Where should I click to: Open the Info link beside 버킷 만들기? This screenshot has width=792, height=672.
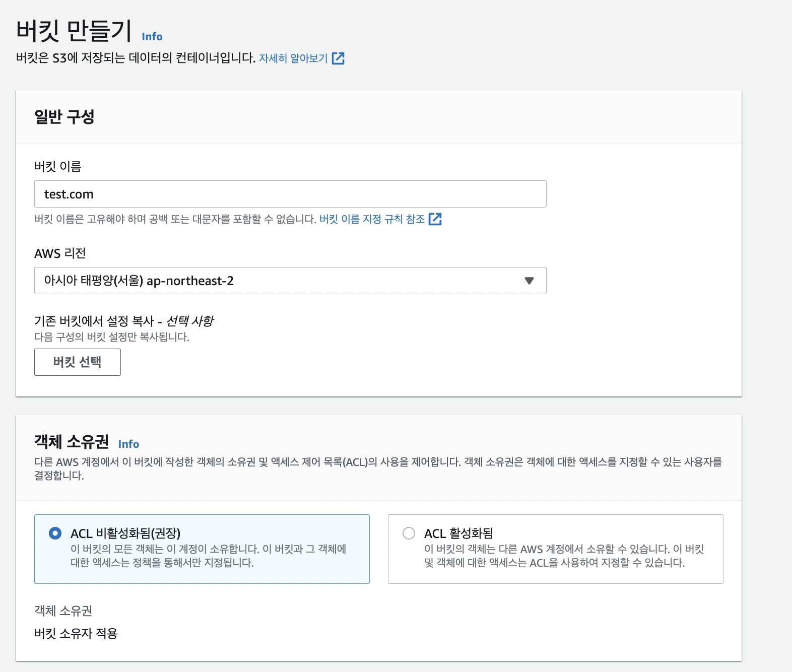click(x=152, y=37)
